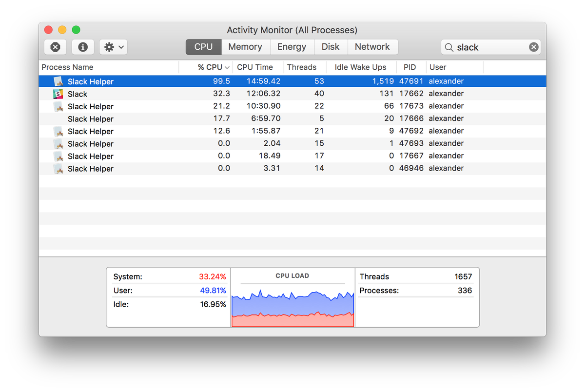Click the icon of Slack Helper PID 47692

tap(58, 131)
